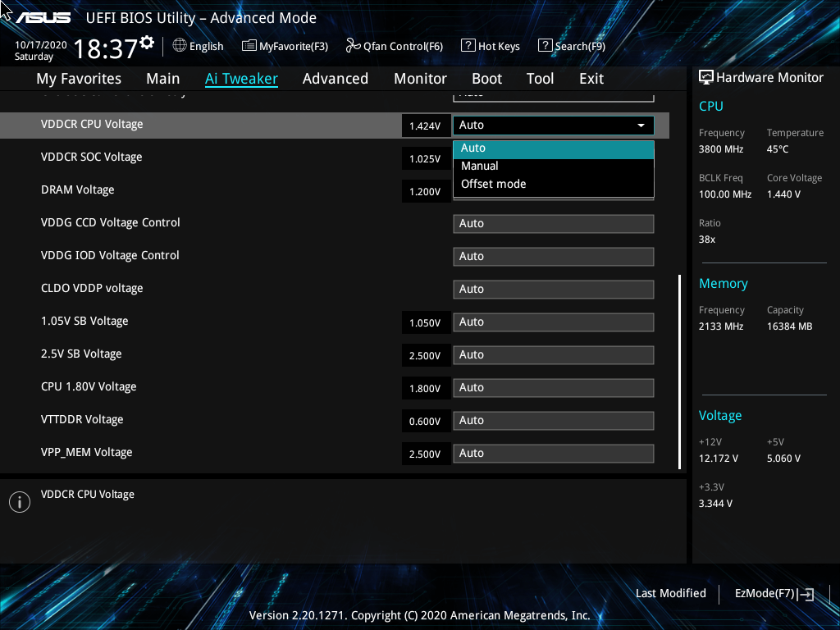Open VPP_MEM Voltage Auto field
This screenshot has width=840, height=630.
554,453
